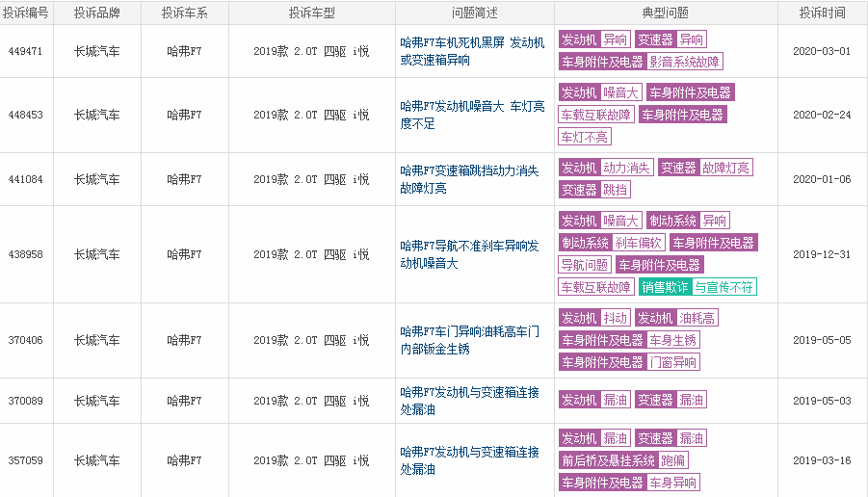Click the 发动机 油耗高 tag
868x497 pixels.
coord(676,318)
